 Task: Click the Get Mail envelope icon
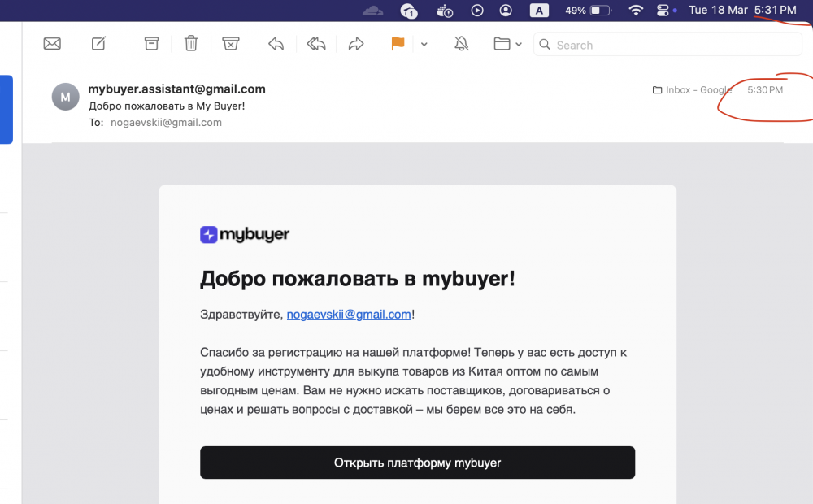coord(52,44)
